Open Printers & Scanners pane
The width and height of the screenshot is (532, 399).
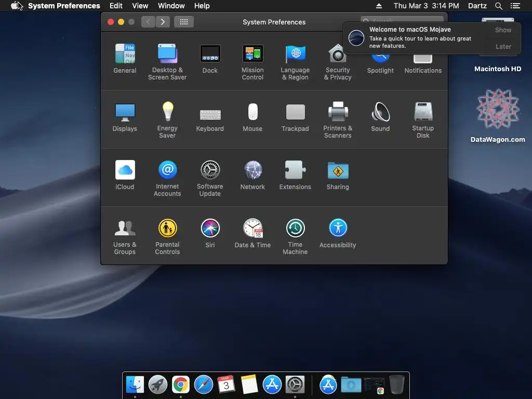338,120
